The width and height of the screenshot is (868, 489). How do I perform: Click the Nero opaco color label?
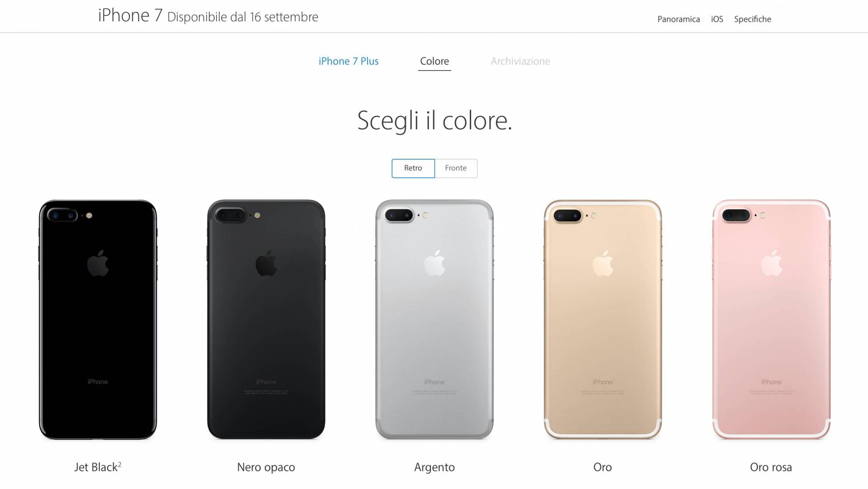click(266, 467)
